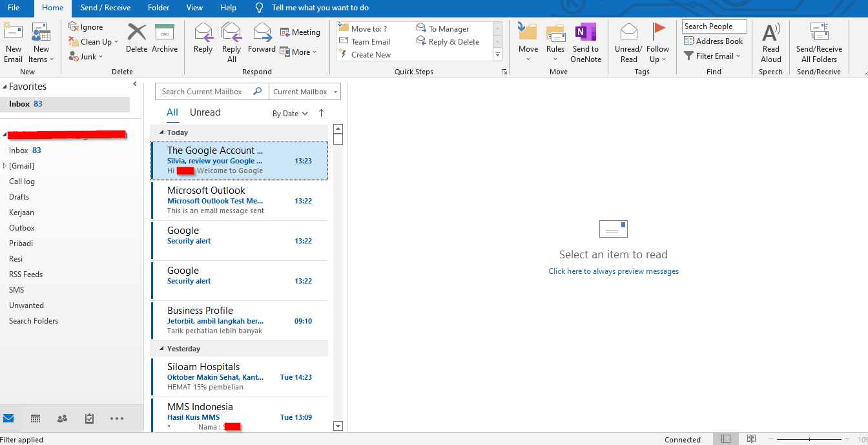The image size is (868, 445).
Task: Switch to the Send / Receive tab
Action: pos(105,8)
